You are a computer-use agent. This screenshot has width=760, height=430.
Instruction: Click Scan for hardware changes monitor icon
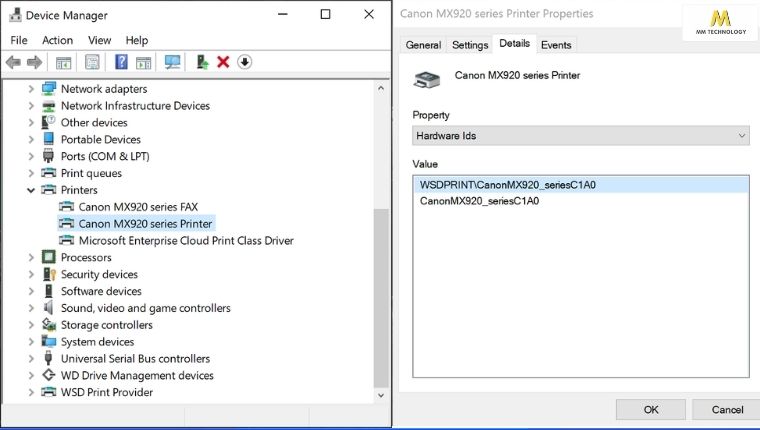point(172,62)
